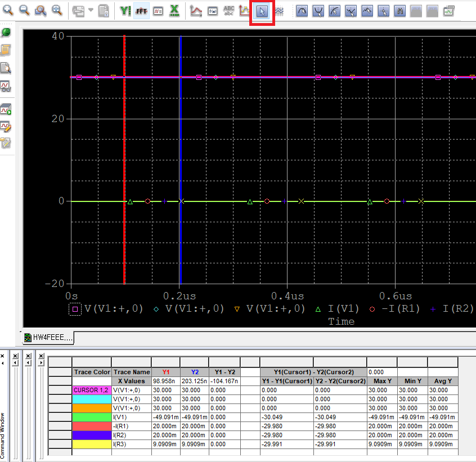Click the Zoom Fit toolbar icon
The height and width of the screenshot is (462, 476).
(x=57, y=11)
